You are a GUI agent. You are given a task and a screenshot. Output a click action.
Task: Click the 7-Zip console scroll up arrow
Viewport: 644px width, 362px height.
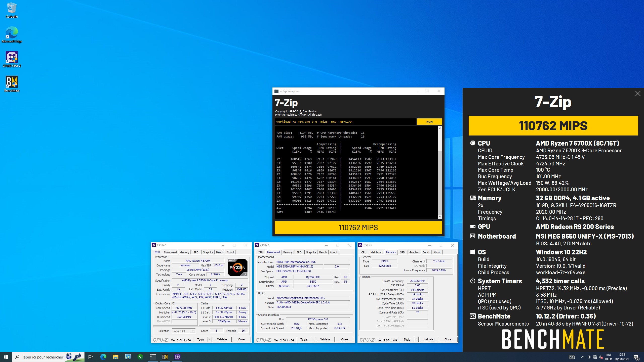tap(440, 128)
